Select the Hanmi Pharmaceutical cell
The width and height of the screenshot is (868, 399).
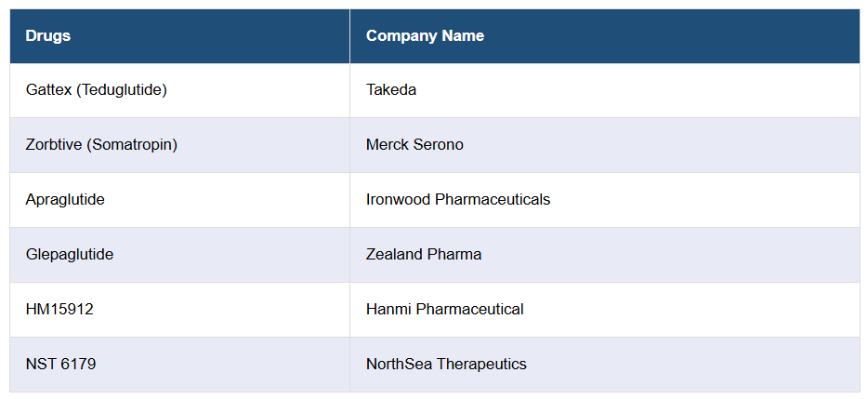point(445,310)
